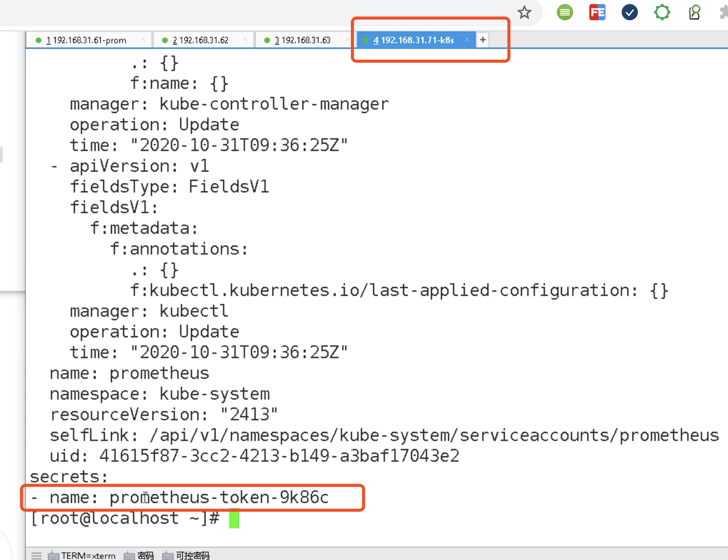Open the green gear extension
This screenshot has height=560, width=728.
click(662, 12)
